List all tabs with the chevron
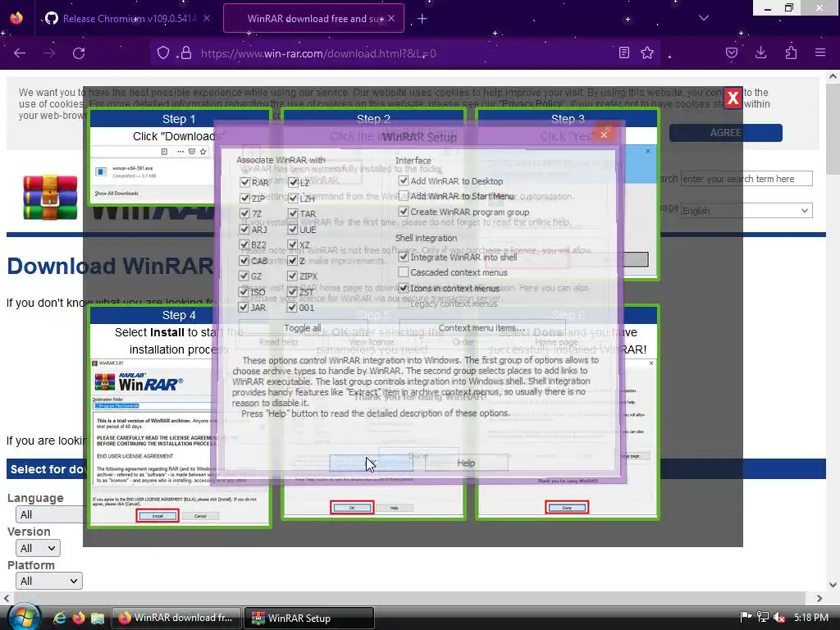The image size is (840, 630). (704, 18)
